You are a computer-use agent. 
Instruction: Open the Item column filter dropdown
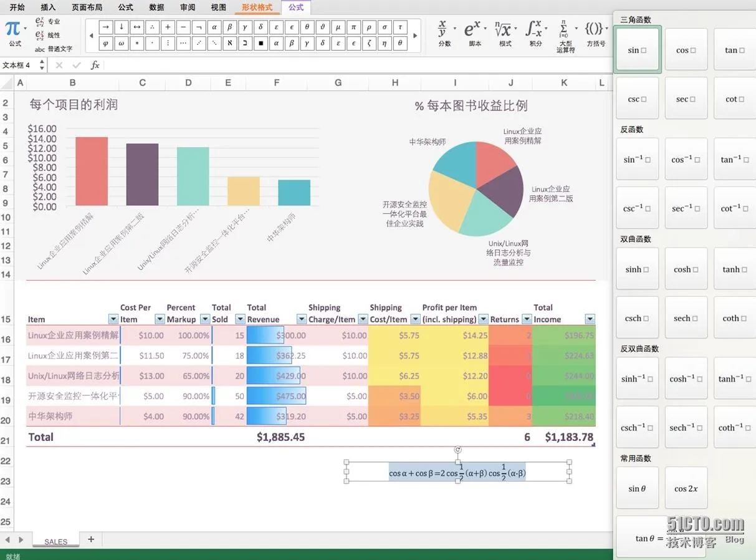point(113,319)
